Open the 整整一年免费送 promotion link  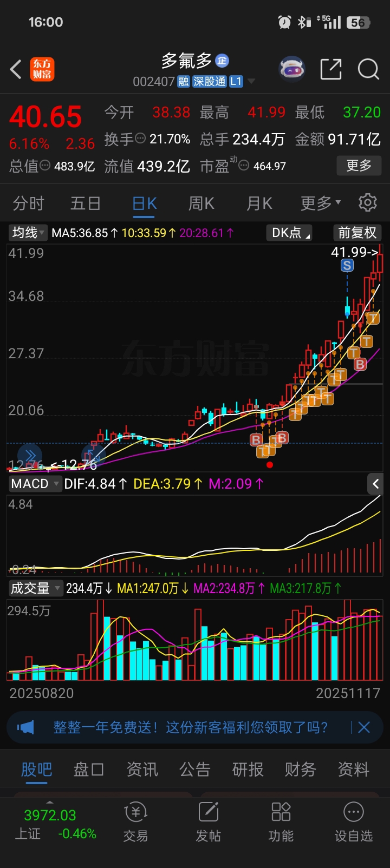click(190, 727)
